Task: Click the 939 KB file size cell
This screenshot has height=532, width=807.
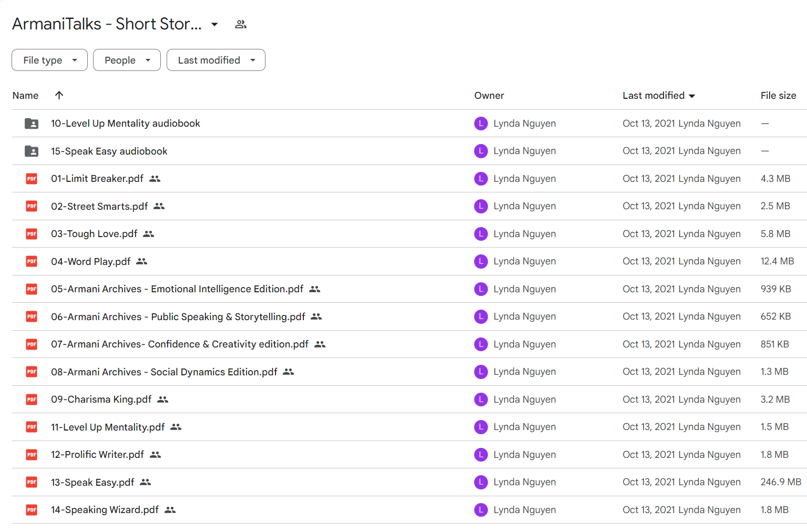Action: [775, 289]
